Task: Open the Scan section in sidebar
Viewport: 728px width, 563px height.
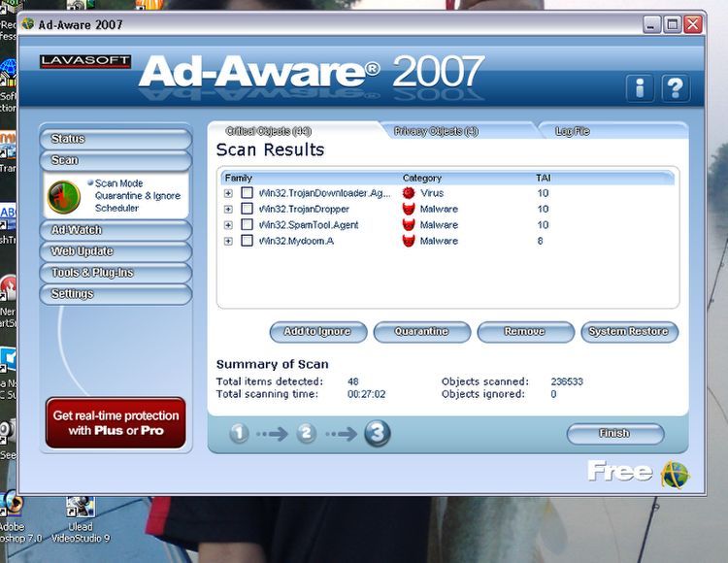Action: (116, 160)
